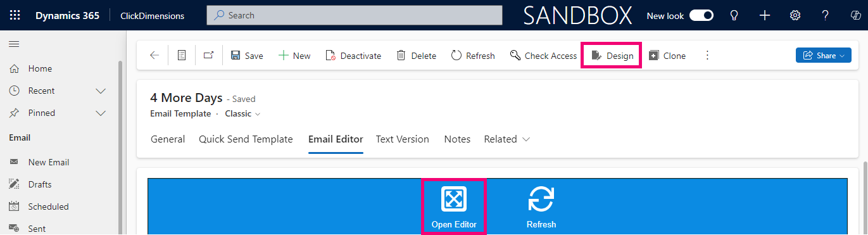Click the back arrow button
The image size is (868, 235).
coord(154,56)
